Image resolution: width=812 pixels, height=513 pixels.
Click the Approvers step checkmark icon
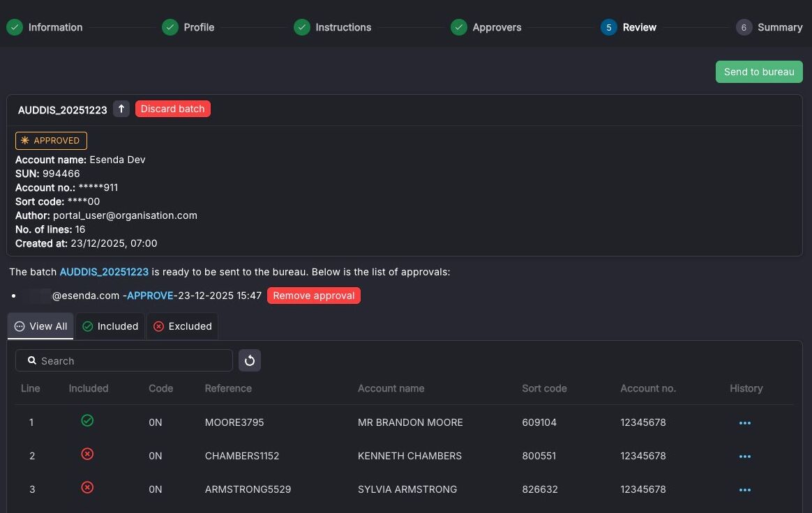459,27
